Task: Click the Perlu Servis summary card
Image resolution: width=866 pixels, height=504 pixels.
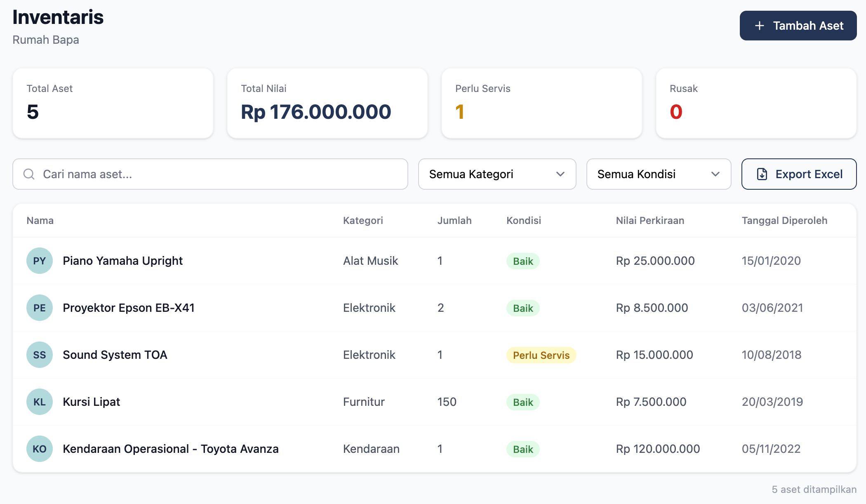Action: [x=542, y=104]
